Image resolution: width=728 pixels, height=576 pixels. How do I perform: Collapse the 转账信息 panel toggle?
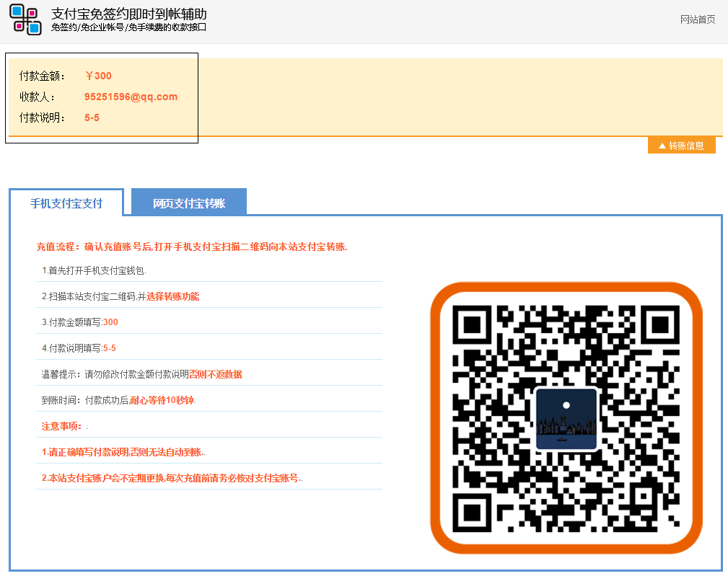(x=682, y=146)
